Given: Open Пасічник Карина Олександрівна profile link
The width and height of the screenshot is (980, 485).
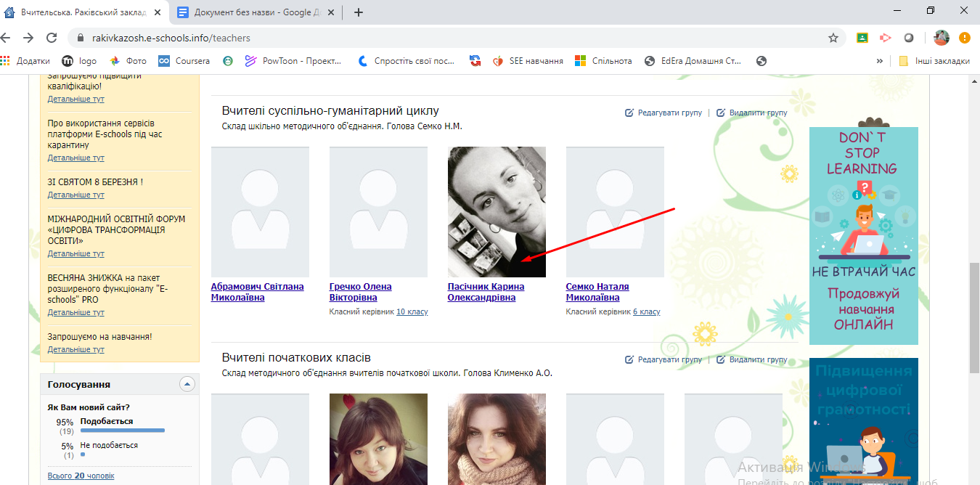Looking at the screenshot, I should (486, 292).
